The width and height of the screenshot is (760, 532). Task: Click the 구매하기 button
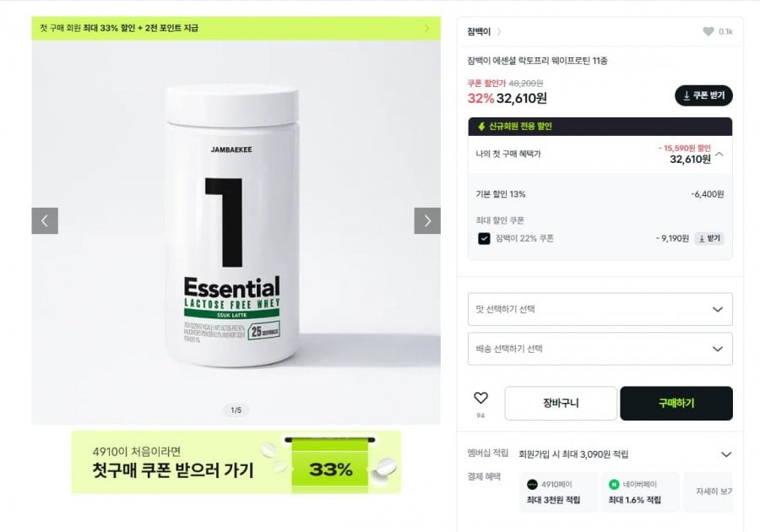[676, 403]
